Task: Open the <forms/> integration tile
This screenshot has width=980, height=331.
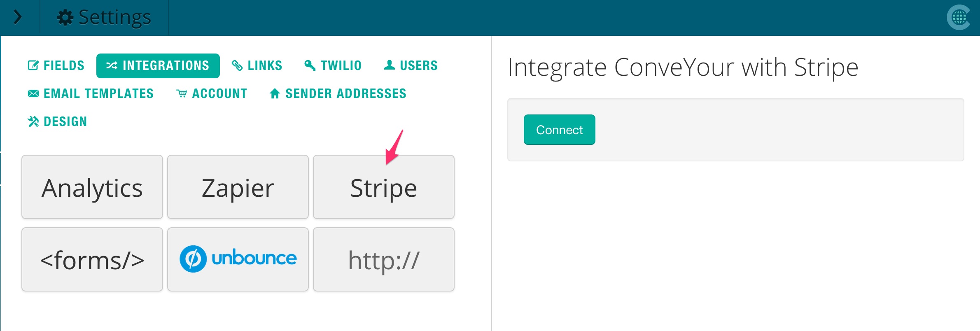Action: [92, 259]
